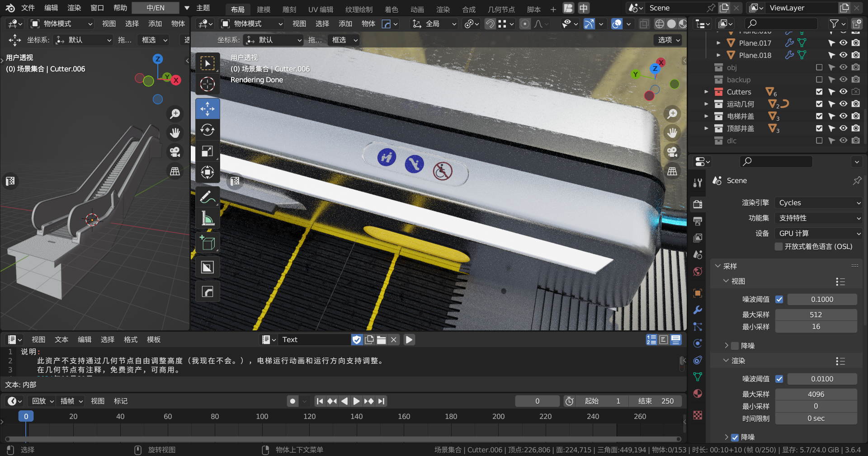Toggle Cutters collection exclude checkbox
This screenshot has height=456, width=868.
click(x=819, y=92)
